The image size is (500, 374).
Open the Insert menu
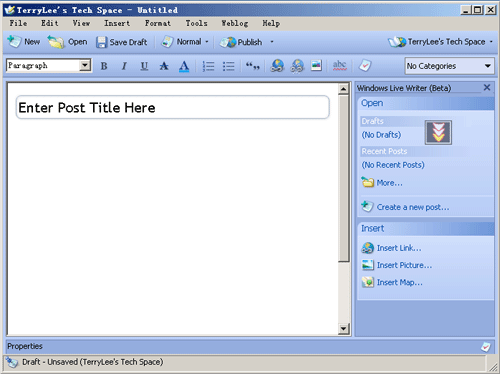click(117, 23)
